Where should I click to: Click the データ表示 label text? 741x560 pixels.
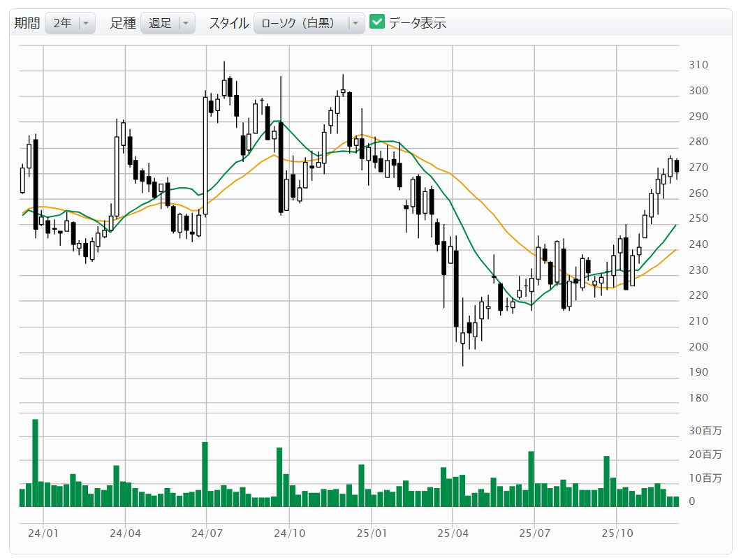(x=418, y=23)
